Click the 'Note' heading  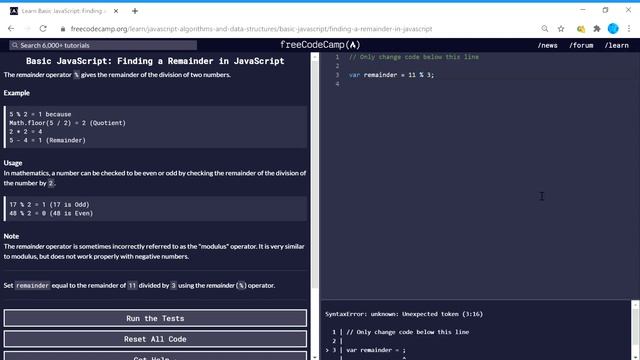point(11,236)
